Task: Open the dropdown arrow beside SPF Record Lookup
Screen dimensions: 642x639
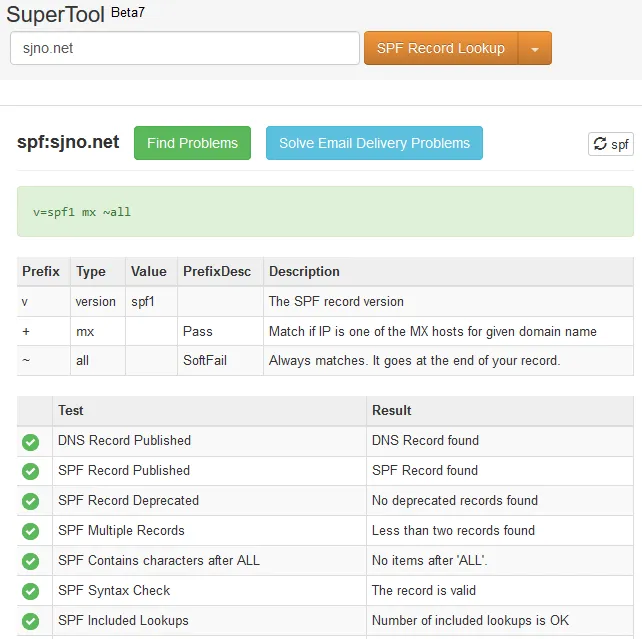Action: point(535,48)
